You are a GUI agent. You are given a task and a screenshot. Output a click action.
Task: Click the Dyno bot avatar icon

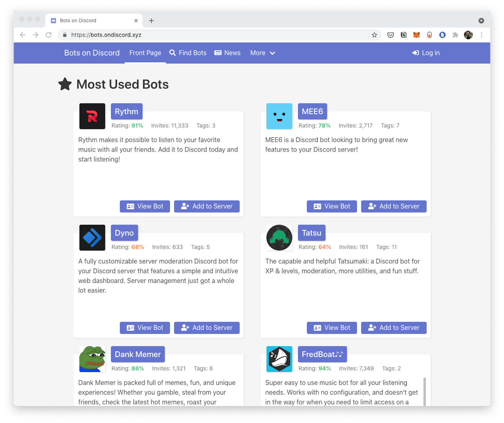pos(92,237)
